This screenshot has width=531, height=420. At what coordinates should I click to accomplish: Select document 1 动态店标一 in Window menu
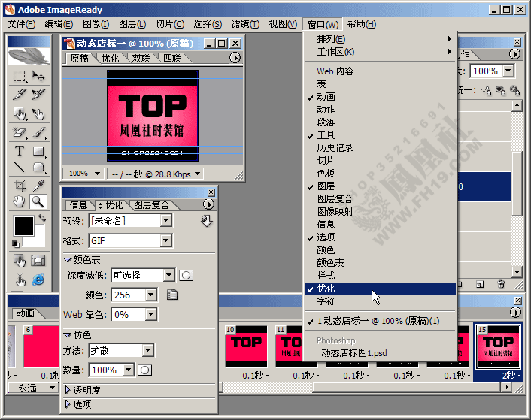click(x=381, y=321)
